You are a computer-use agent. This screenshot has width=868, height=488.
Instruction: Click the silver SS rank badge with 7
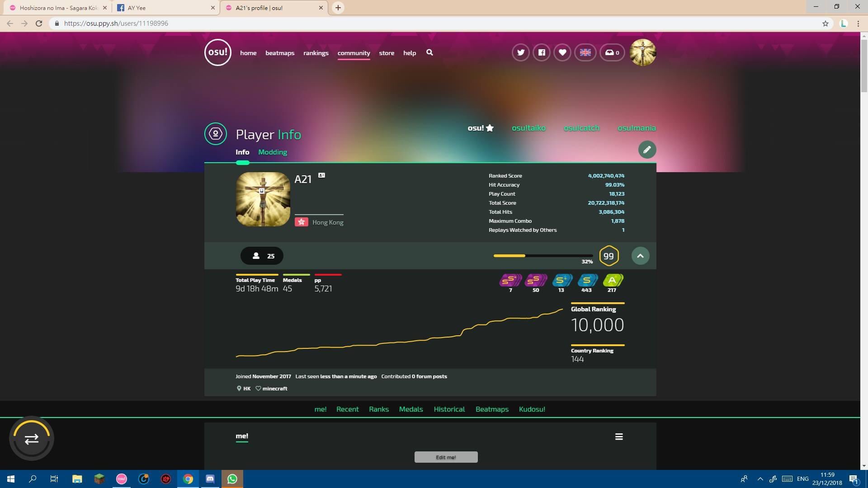(510, 280)
